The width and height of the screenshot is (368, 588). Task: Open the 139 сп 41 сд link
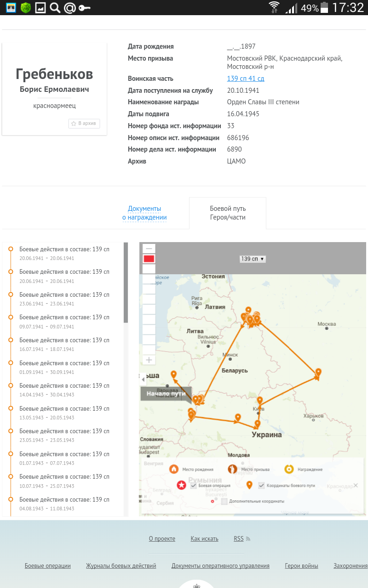pyautogui.click(x=246, y=79)
